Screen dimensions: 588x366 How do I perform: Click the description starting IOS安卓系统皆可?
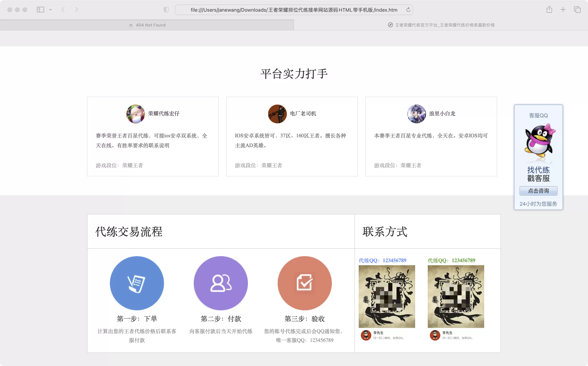click(290, 140)
